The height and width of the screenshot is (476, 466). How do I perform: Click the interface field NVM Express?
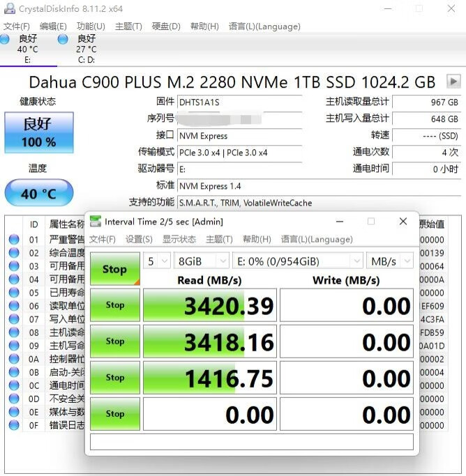coord(240,135)
